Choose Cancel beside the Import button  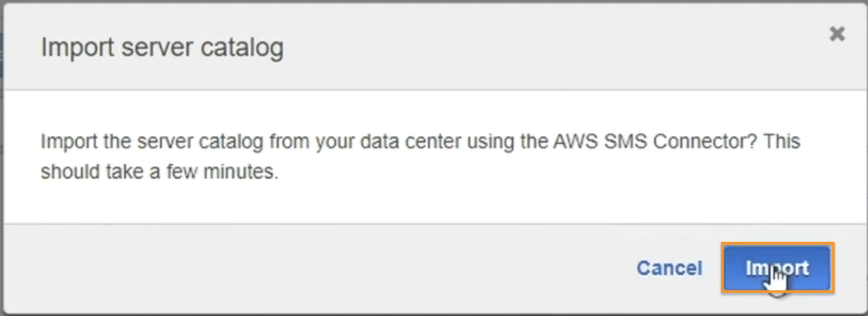(x=669, y=268)
